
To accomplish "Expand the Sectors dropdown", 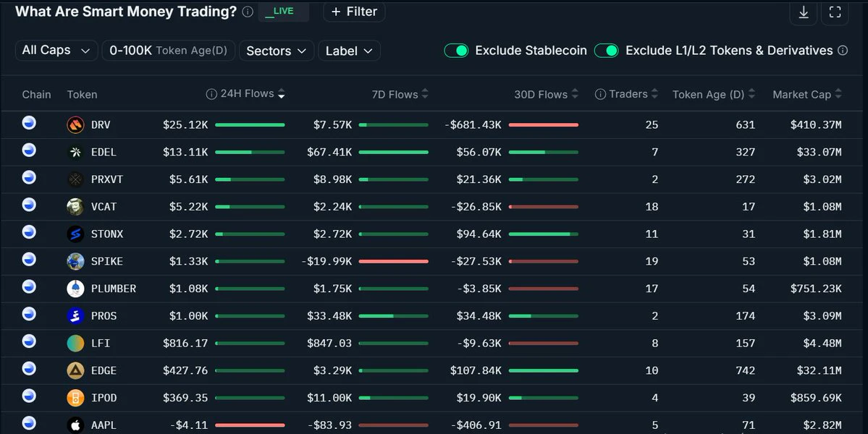I will (x=277, y=51).
